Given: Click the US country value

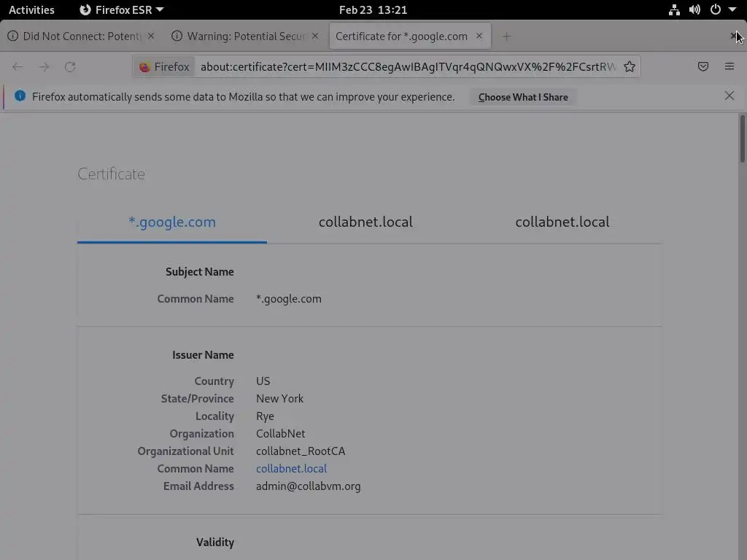Looking at the screenshot, I should [x=263, y=381].
